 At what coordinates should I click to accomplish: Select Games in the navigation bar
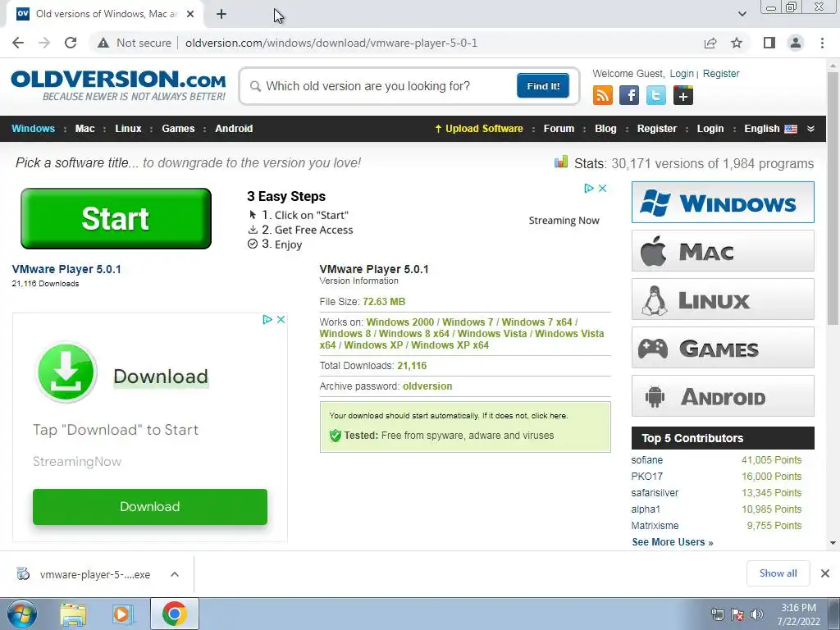178,129
